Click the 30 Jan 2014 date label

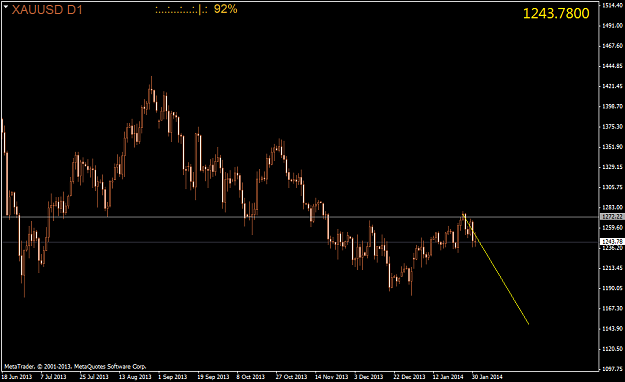click(487, 376)
